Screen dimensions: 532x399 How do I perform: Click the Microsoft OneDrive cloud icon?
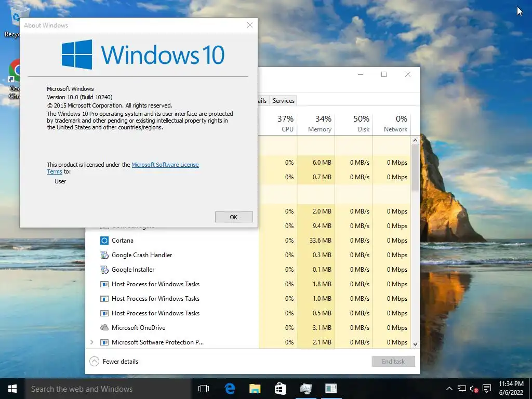click(x=104, y=328)
